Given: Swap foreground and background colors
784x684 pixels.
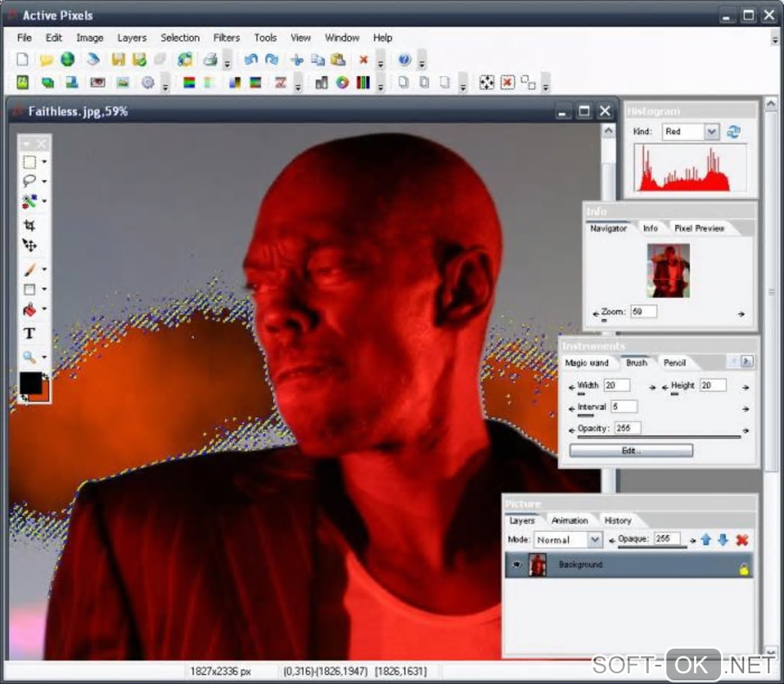Looking at the screenshot, I should pyautogui.click(x=45, y=376).
